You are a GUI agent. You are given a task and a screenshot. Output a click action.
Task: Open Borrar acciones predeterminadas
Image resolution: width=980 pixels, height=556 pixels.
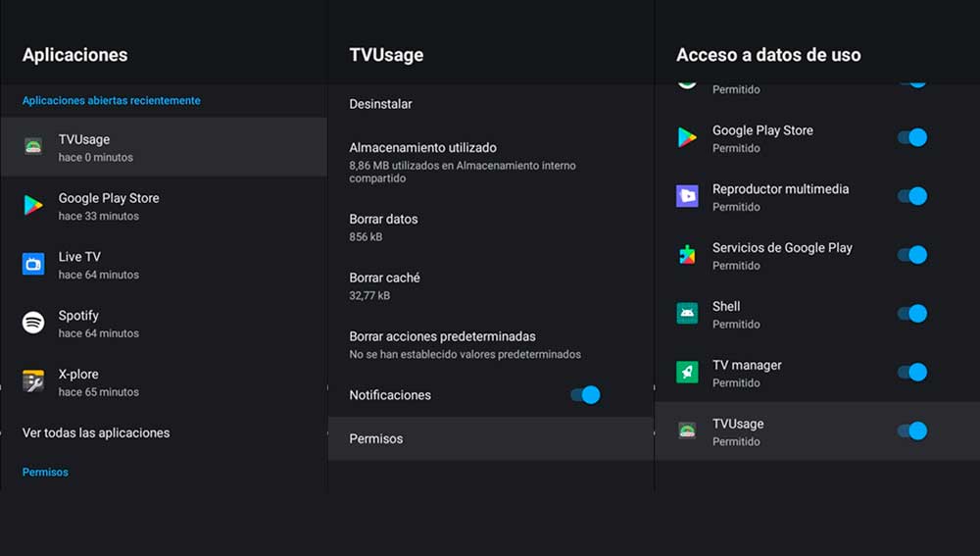[x=491, y=344]
